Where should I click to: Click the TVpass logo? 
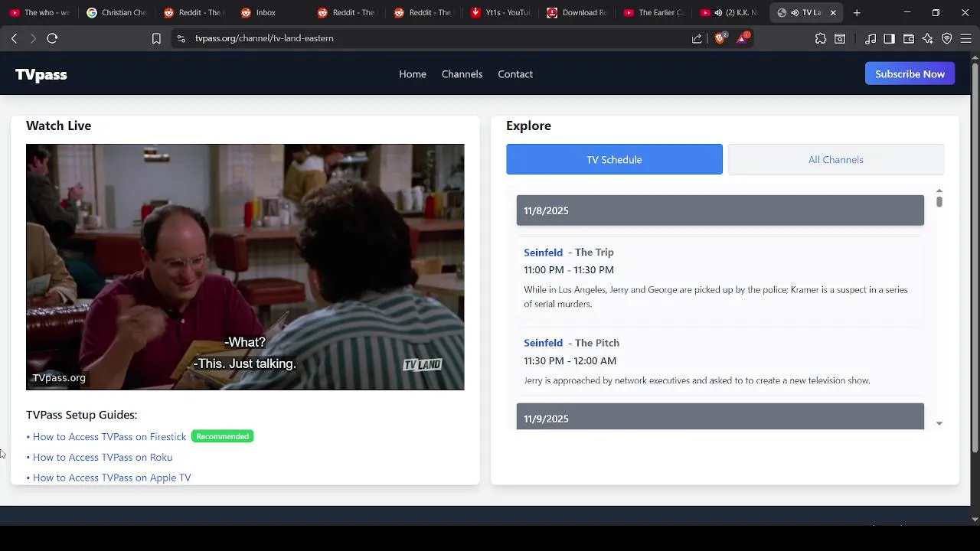41,74
